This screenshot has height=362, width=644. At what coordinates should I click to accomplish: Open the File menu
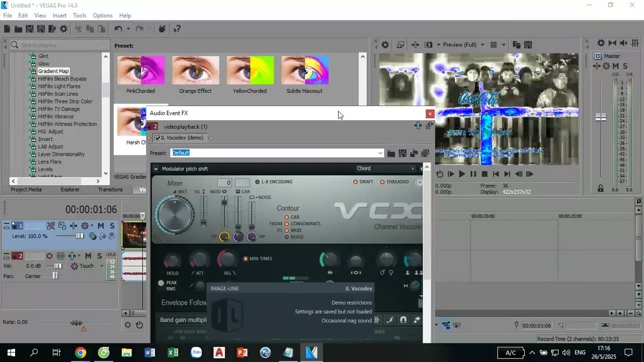[x=8, y=16]
